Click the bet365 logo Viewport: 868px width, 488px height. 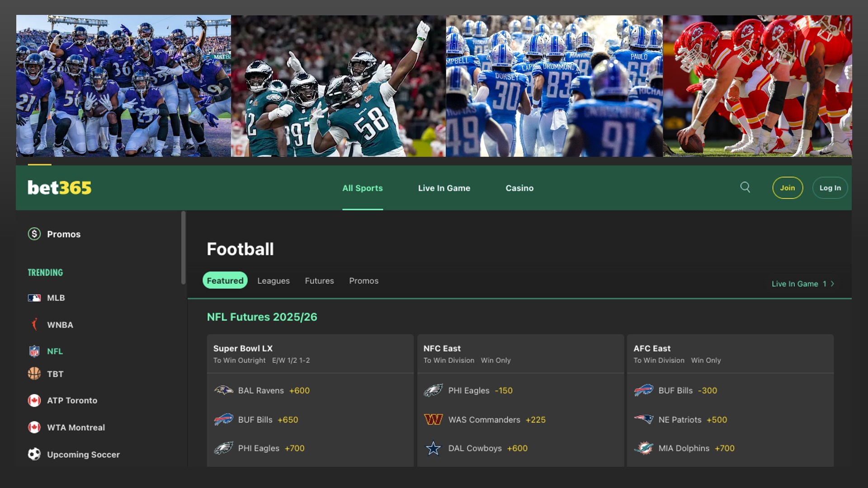pos(59,188)
